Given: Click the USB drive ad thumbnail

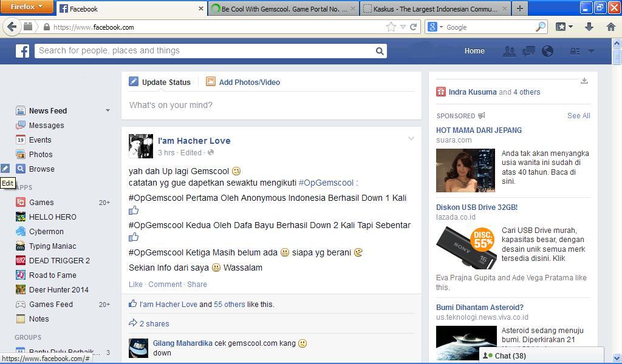Looking at the screenshot, I should 466,247.
